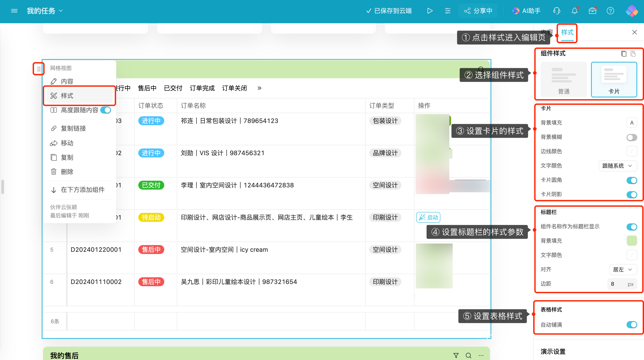Select 样式 in the context menu
Viewport: 644px width, 360px height.
point(79,96)
